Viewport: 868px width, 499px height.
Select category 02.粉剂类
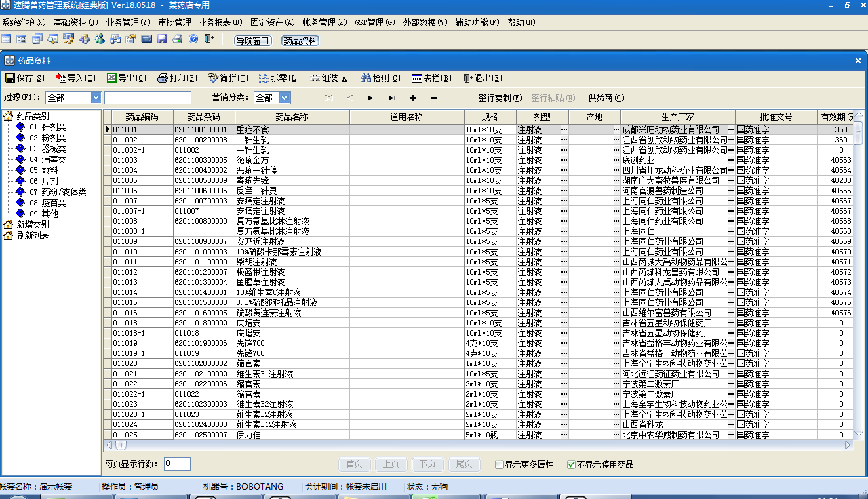[x=47, y=138]
